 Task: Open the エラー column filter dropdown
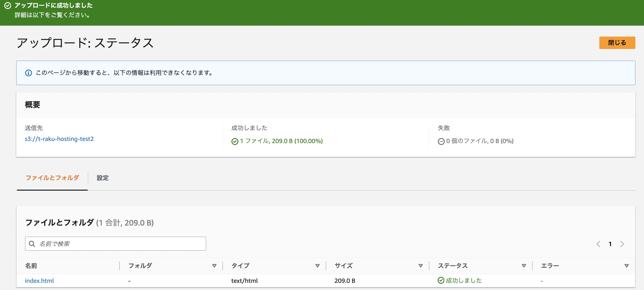coord(626,266)
